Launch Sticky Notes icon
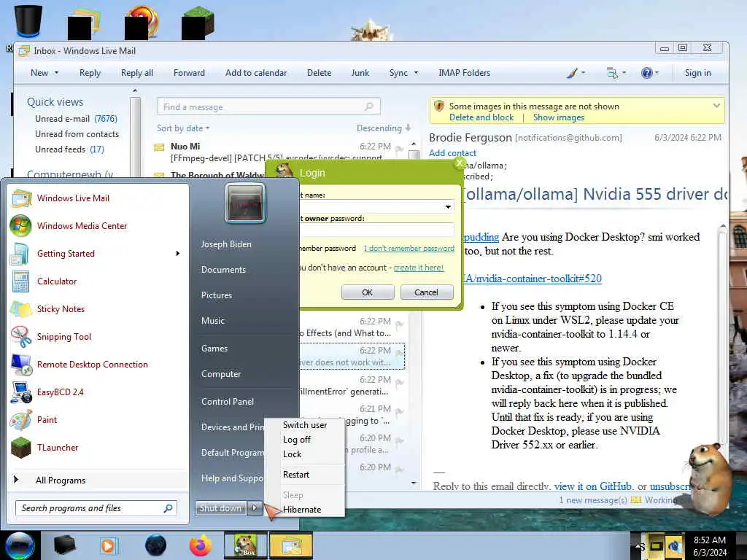 click(21, 309)
